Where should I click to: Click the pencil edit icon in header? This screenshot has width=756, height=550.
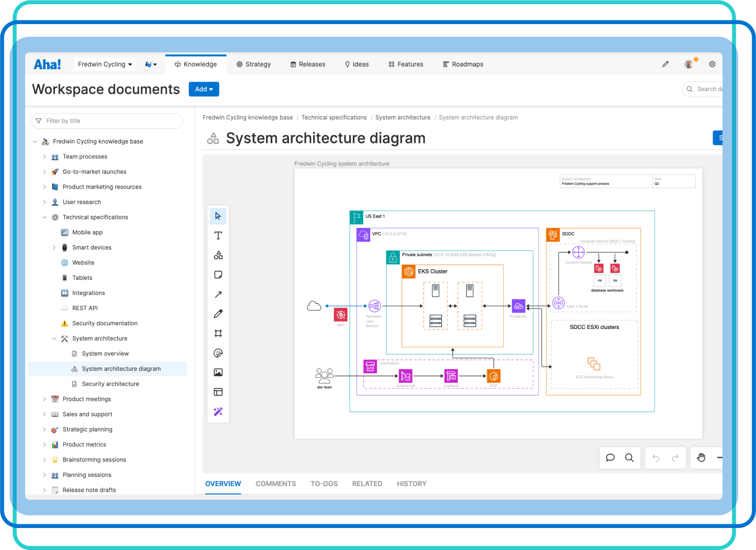pyautogui.click(x=665, y=64)
